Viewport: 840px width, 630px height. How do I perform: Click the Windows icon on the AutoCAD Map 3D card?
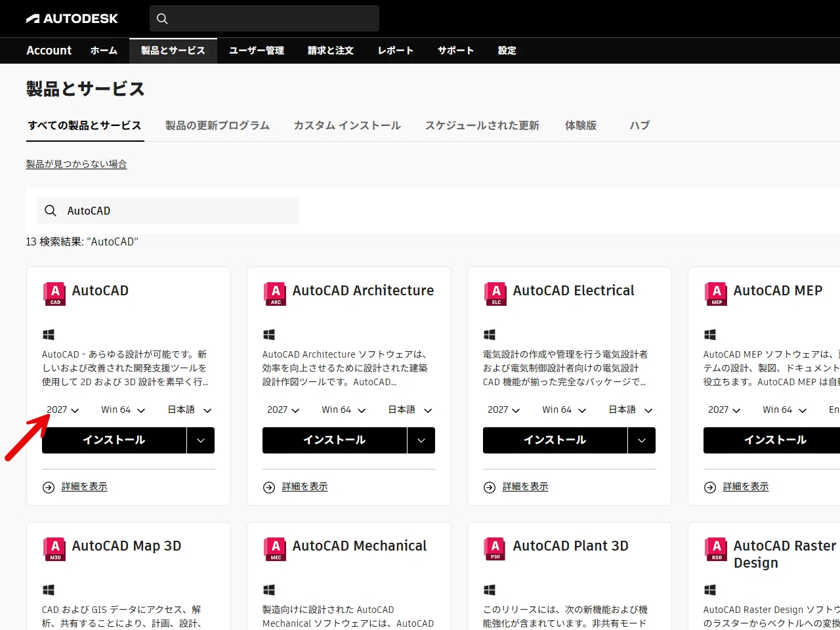click(x=49, y=590)
